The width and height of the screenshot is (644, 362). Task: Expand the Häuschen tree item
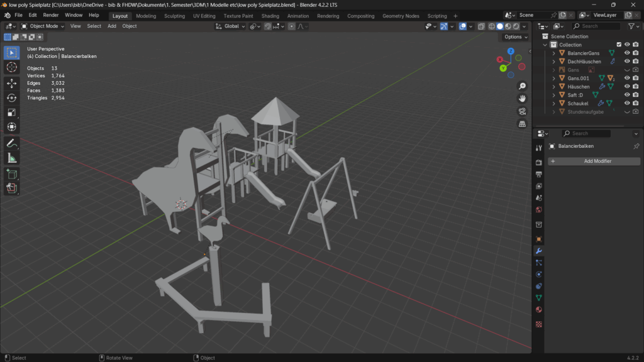553,87
